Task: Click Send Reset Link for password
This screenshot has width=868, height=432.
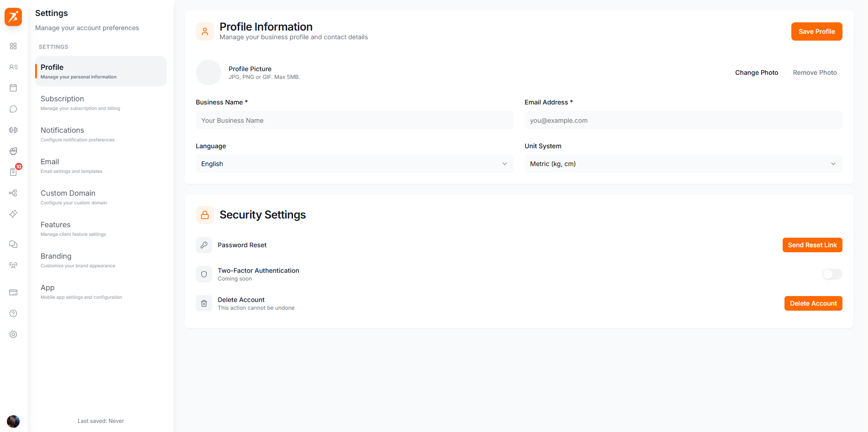Action: 812,245
